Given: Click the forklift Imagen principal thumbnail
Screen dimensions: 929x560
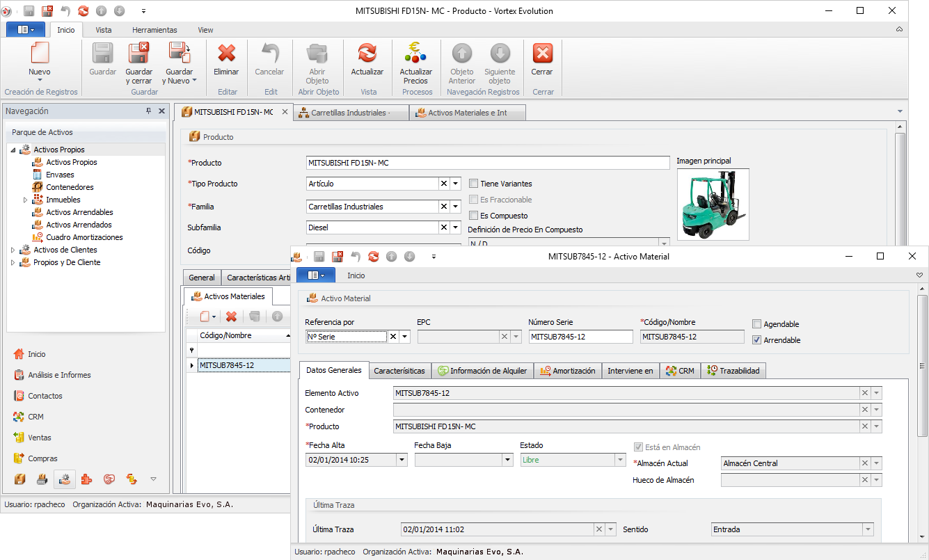Looking at the screenshot, I should tap(713, 204).
